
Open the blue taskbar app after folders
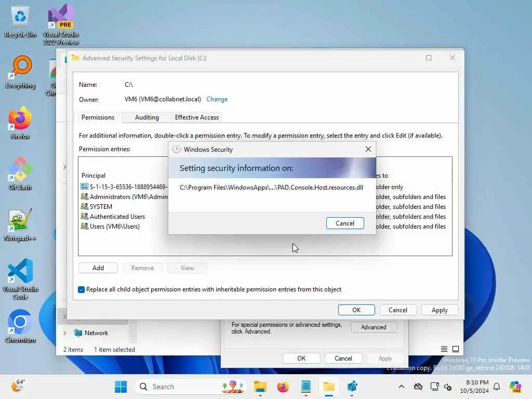[352, 387]
